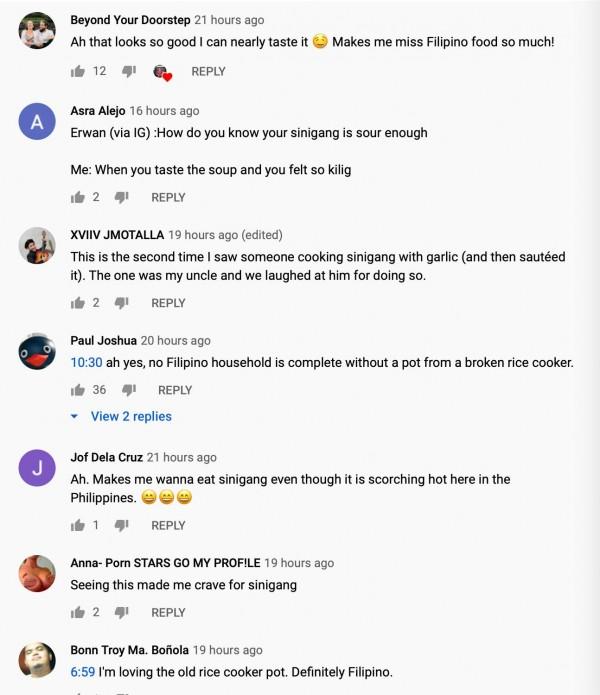This screenshot has height=695, width=600.
Task: Reply to Beyond Your Doorstep's comment
Action: (208, 71)
